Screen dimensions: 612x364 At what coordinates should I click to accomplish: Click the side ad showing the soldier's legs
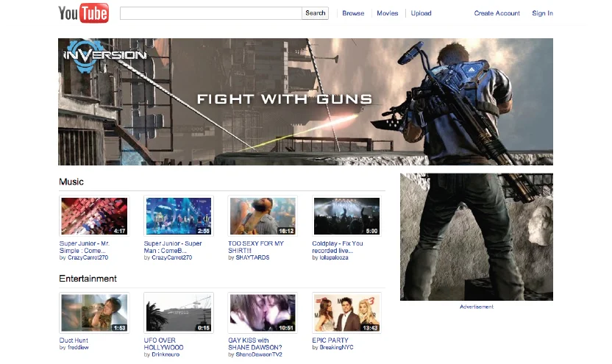tap(477, 237)
